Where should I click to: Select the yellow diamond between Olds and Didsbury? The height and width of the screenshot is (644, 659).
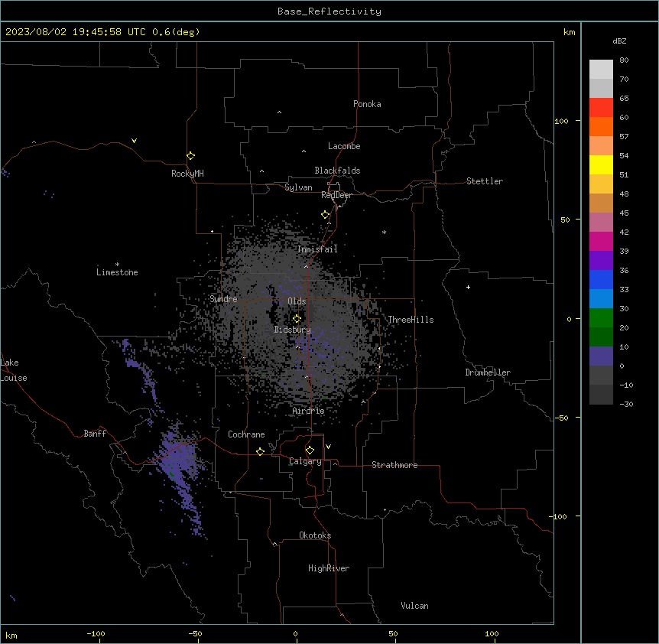297,319
